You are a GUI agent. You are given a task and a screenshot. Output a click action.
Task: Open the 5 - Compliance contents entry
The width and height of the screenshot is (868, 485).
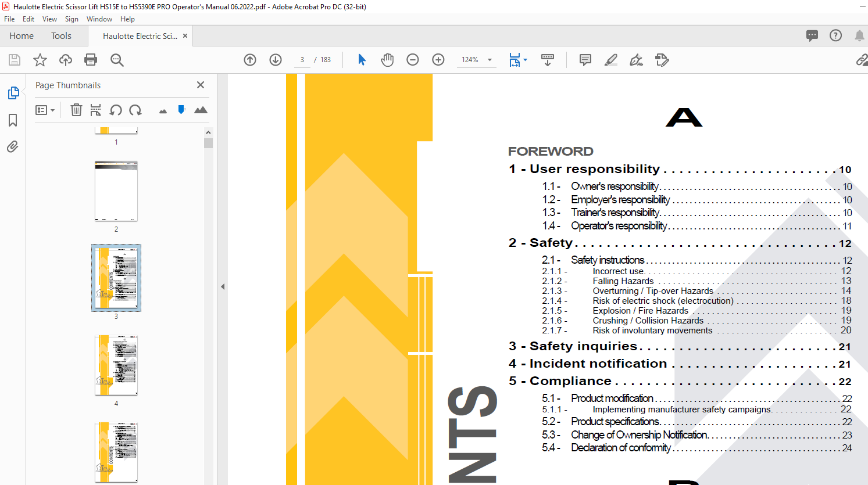[x=680, y=381]
